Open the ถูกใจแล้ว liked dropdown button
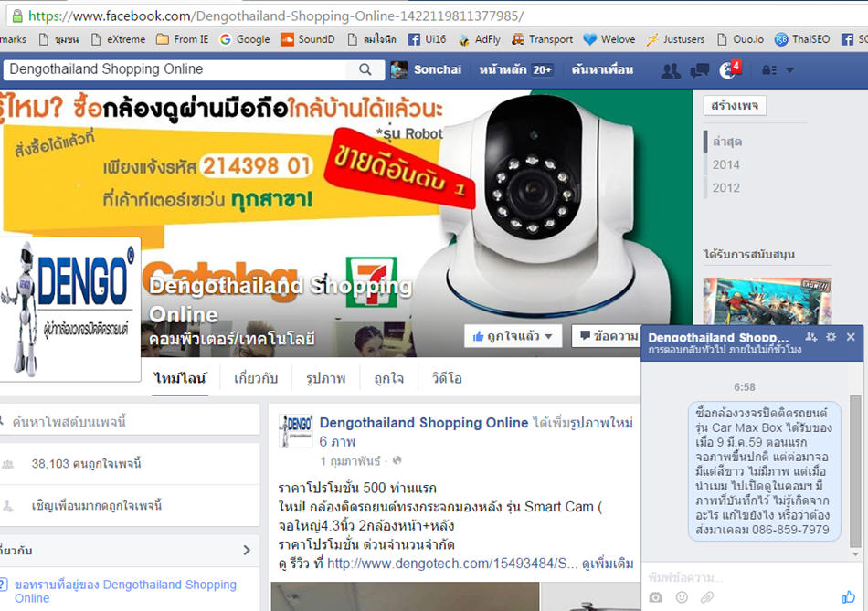Screen dimensions: 868x611 513,336
